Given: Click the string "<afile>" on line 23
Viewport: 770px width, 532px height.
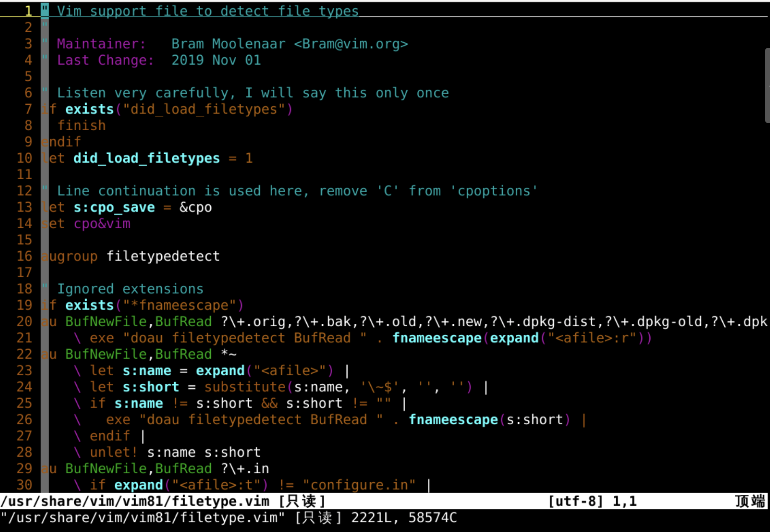Looking at the screenshot, I should pos(290,371).
